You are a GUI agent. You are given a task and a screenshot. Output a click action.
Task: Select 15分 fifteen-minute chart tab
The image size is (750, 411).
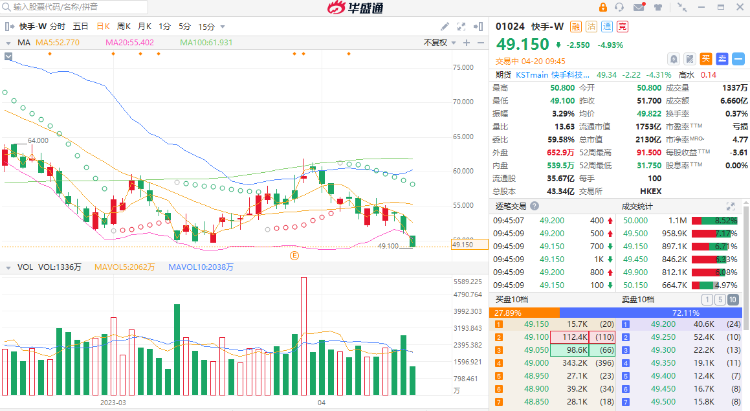tap(207, 27)
